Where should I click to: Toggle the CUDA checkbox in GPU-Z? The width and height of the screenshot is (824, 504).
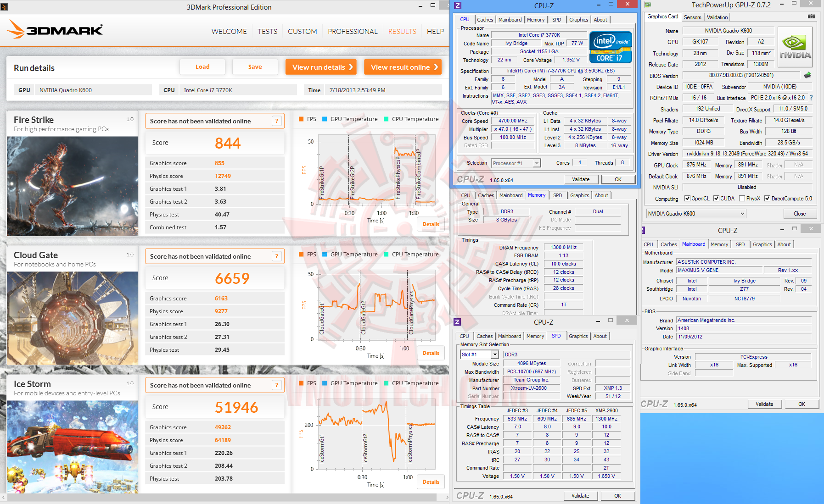click(716, 199)
